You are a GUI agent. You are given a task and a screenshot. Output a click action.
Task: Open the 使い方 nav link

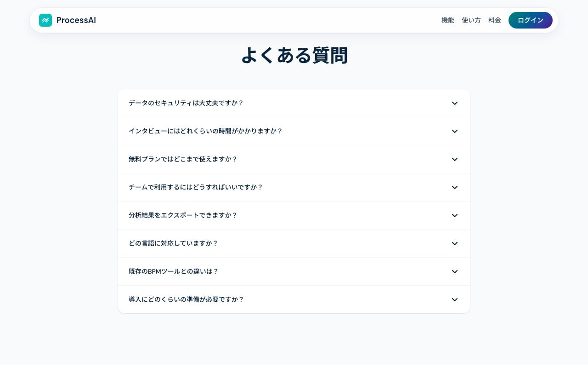coord(471,20)
